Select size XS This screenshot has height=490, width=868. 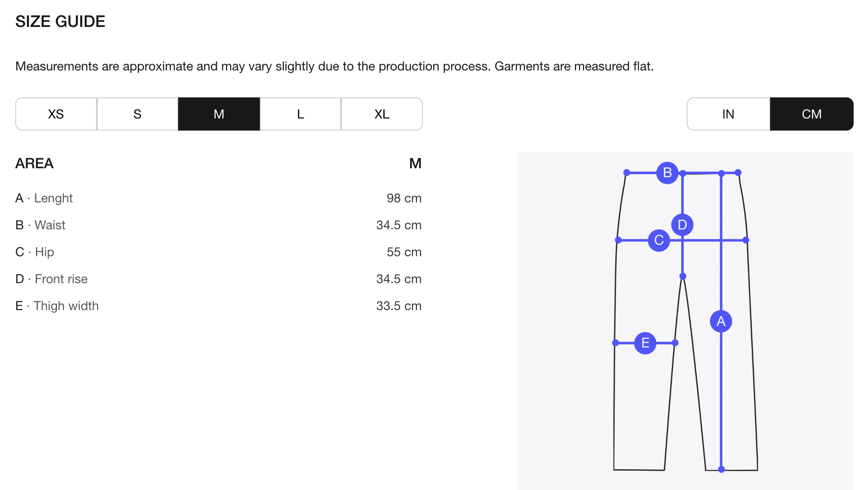click(56, 114)
